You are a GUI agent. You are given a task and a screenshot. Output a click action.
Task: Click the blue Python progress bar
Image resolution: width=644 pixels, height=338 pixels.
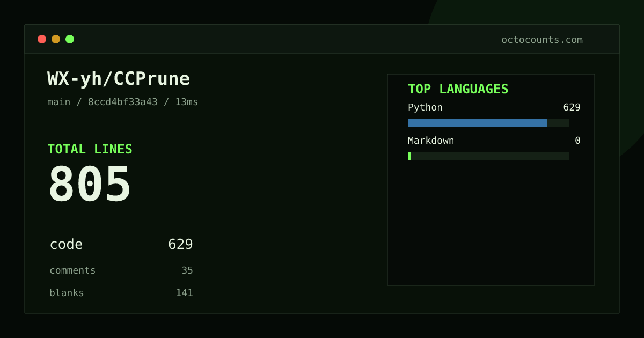click(478, 122)
